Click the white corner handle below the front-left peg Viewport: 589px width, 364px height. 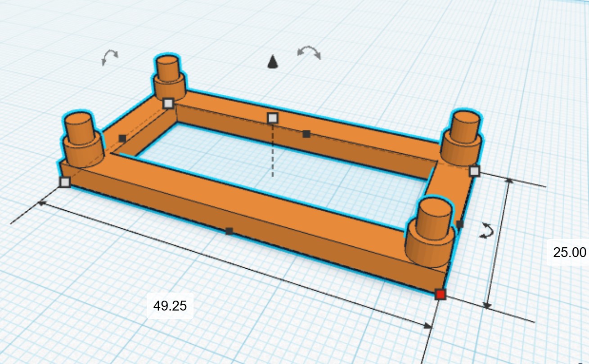[x=65, y=182]
